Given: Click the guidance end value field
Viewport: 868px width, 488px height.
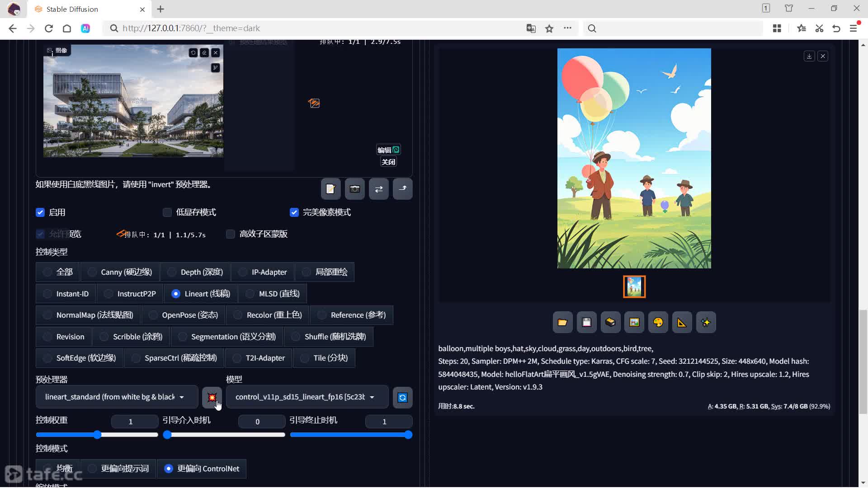Looking at the screenshot, I should 388,422.
